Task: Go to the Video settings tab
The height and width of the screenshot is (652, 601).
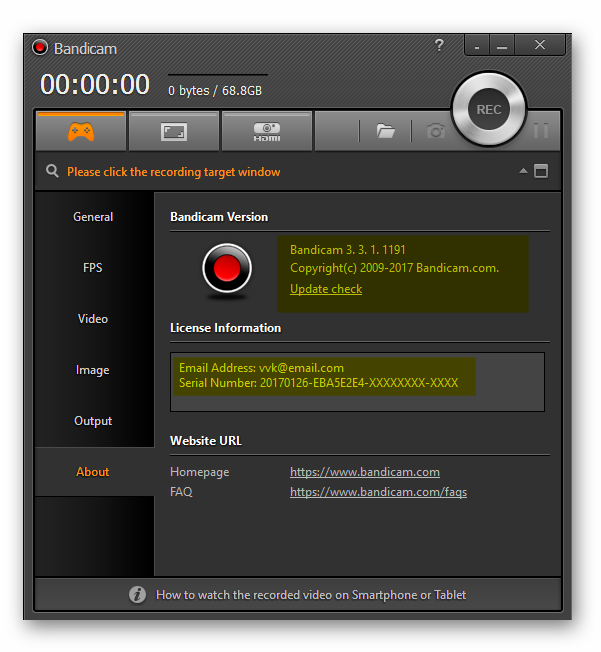Action: click(x=93, y=319)
